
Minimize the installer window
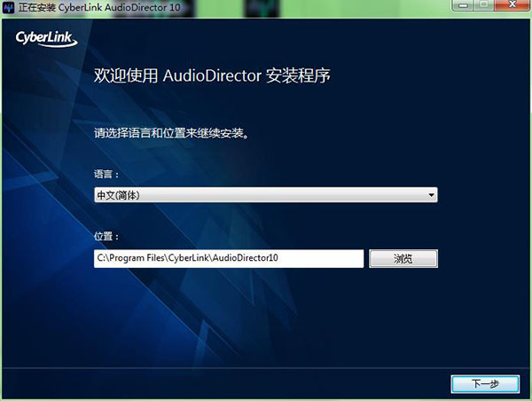pos(463,5)
